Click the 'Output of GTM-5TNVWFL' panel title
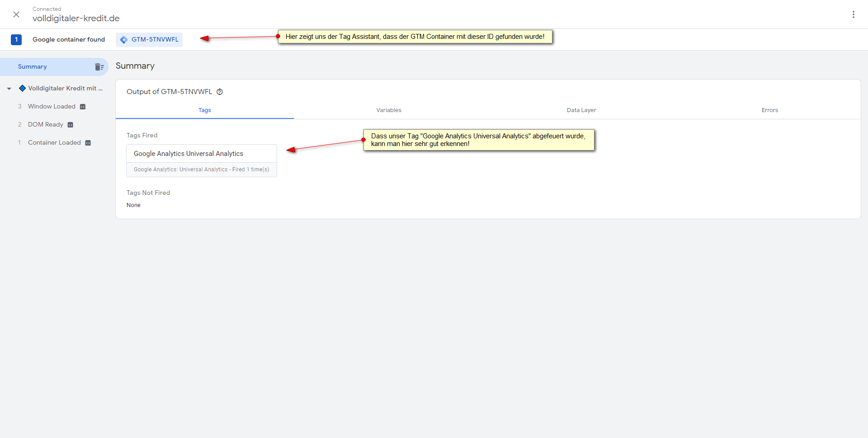The height and width of the screenshot is (438, 868). (x=169, y=91)
